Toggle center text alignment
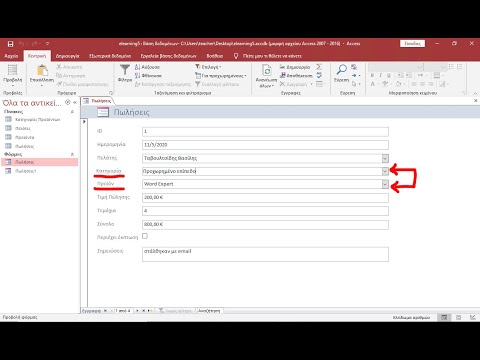The image size is (480, 360). tap(422, 84)
